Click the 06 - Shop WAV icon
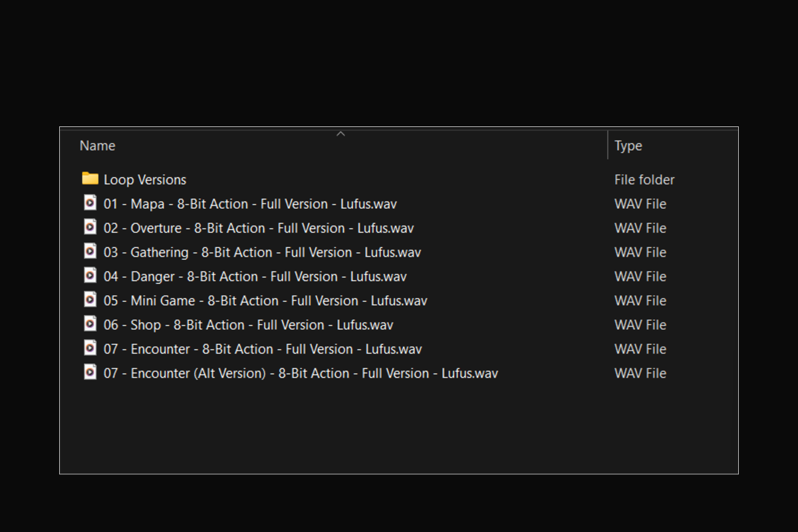Image resolution: width=798 pixels, height=532 pixels. [90, 324]
